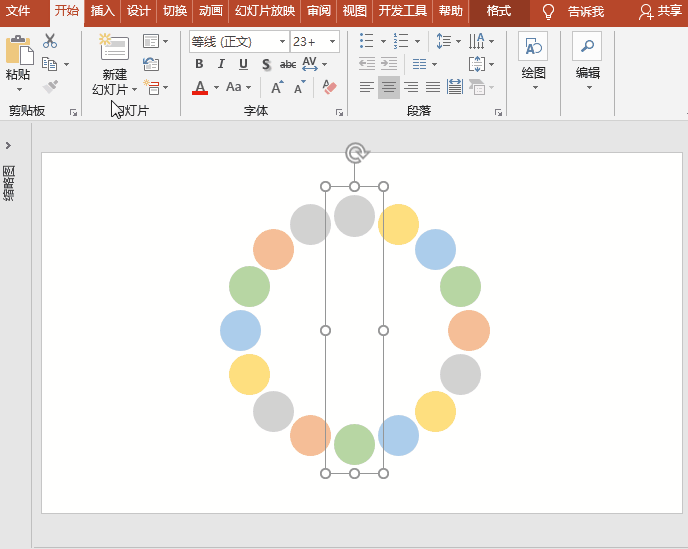
Task: Click the Copy icon in clipboard group
Action: click(x=50, y=64)
